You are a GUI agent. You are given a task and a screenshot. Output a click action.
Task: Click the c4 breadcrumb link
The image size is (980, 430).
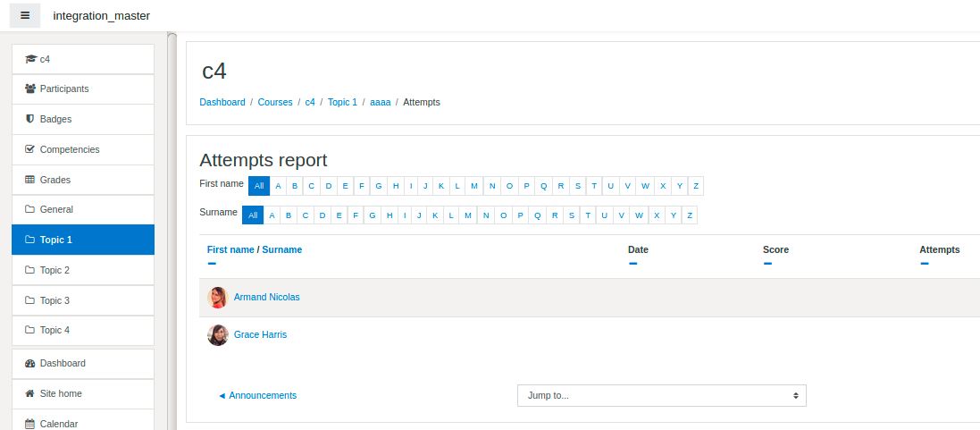310,102
